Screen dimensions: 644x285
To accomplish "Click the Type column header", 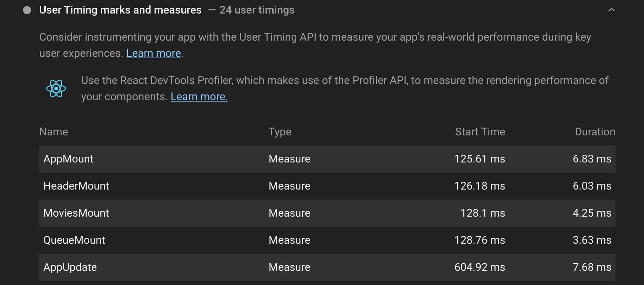I will point(280,132).
